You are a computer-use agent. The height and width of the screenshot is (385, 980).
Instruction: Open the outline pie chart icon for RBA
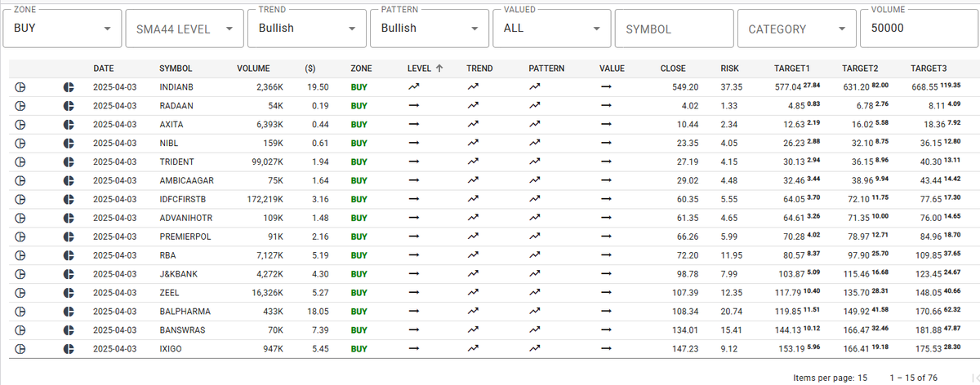tap(20, 254)
